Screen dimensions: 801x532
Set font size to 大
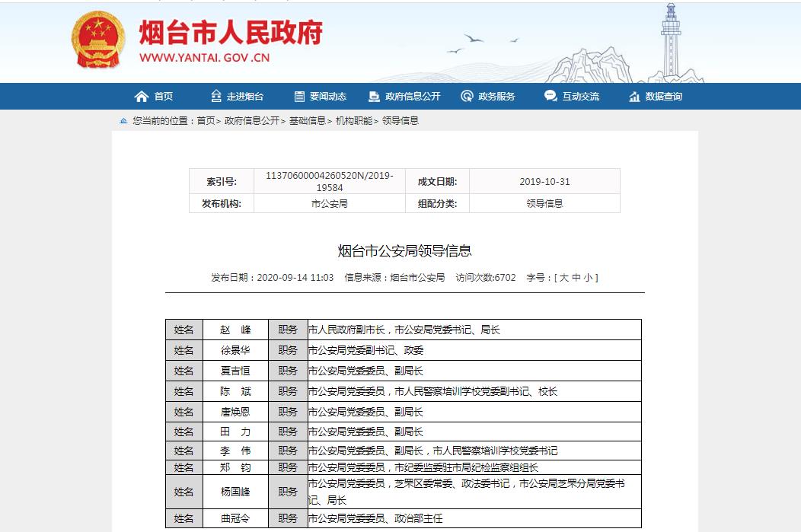click(x=564, y=278)
